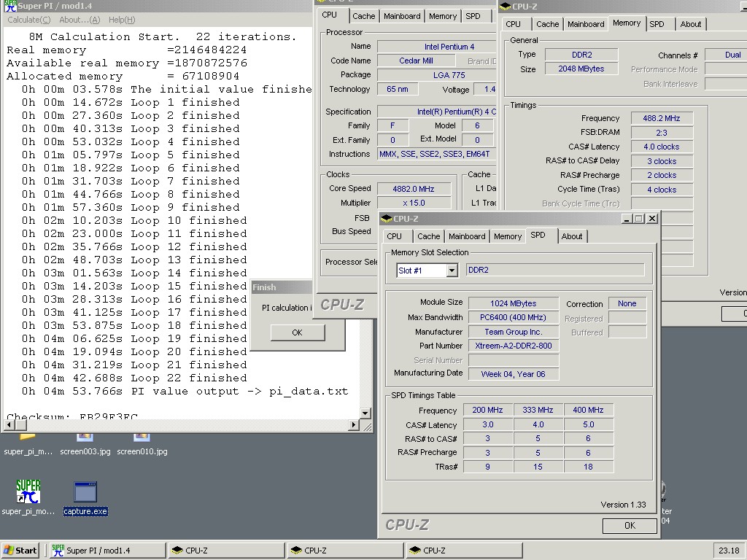Click the Package field "LGA 775"
This screenshot has width=747, height=560.
click(437, 75)
